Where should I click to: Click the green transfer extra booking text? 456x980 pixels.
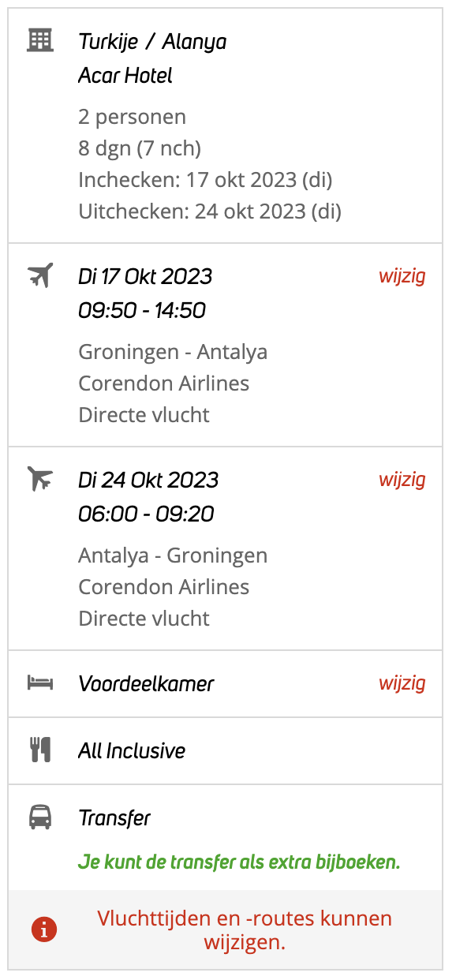coord(239,862)
